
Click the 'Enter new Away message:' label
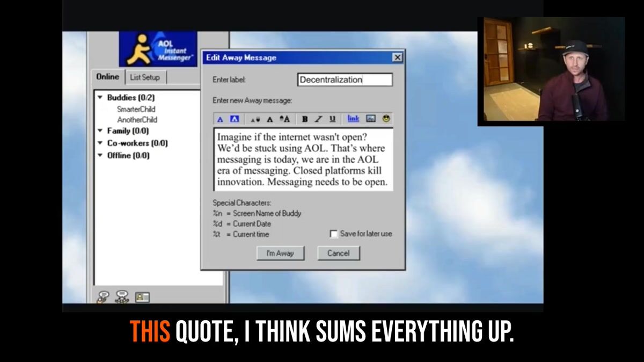[x=252, y=100]
